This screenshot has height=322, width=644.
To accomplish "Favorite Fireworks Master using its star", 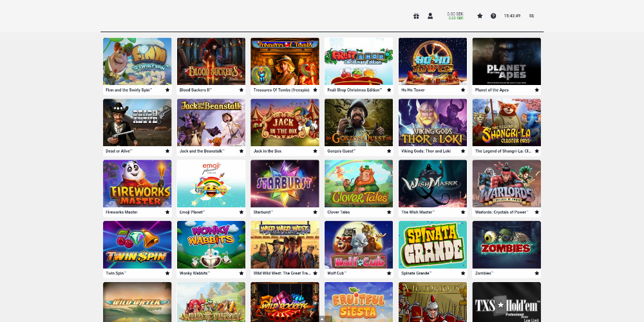I will (x=167, y=213).
